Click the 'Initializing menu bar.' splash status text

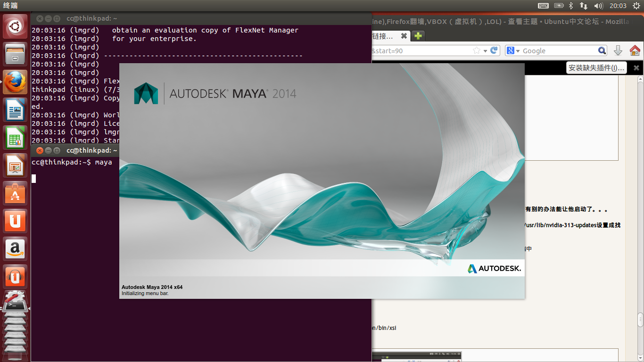coord(145,293)
